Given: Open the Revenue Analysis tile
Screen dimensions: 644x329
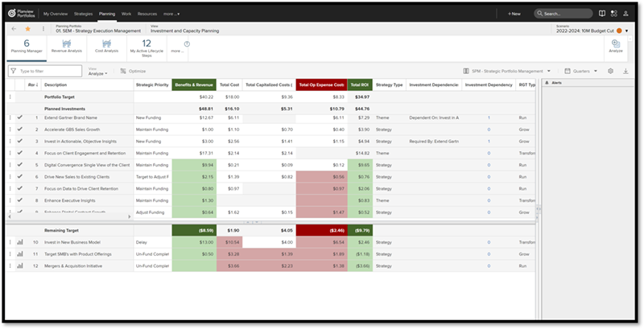Looking at the screenshot, I should coord(67,47).
